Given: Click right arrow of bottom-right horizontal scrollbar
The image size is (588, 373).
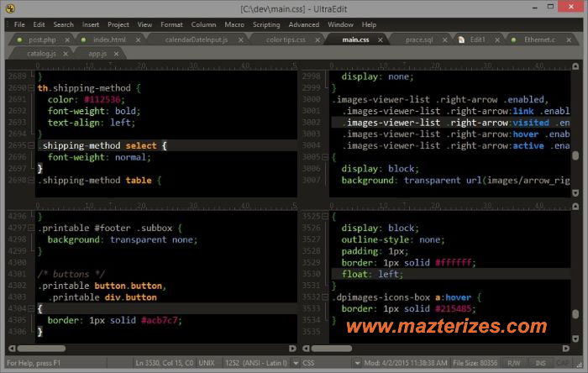Looking at the screenshot, I should point(566,349).
